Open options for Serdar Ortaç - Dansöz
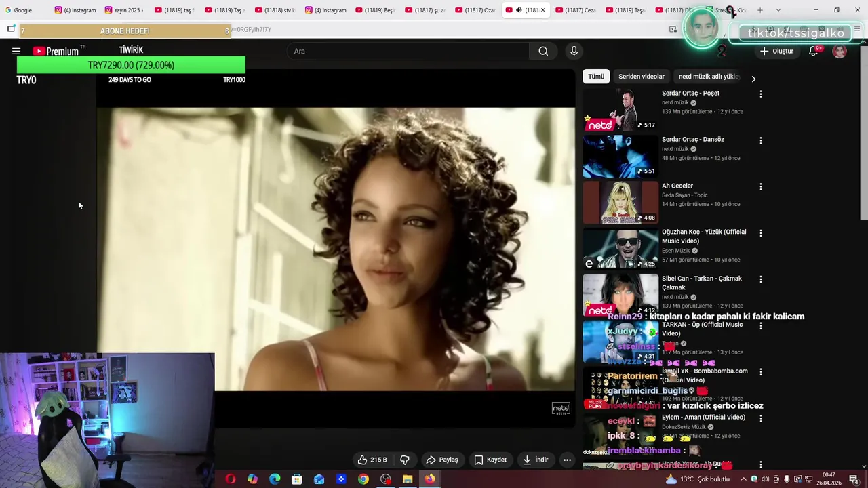Image resolution: width=868 pixels, height=488 pixels. (x=760, y=140)
